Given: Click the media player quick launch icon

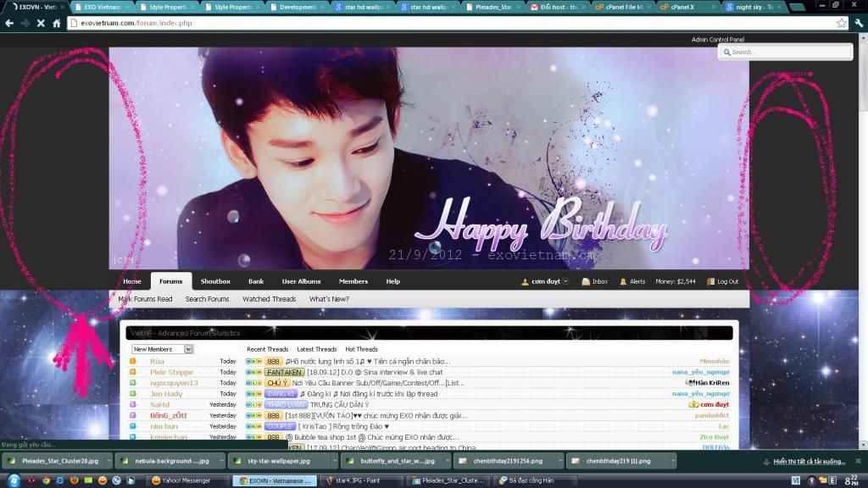Looking at the screenshot, I should coord(131,480).
